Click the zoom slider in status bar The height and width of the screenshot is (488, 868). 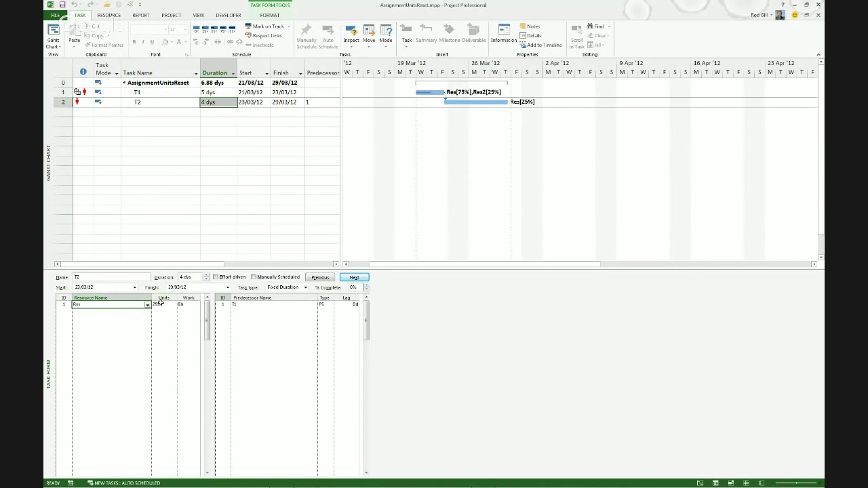[x=797, y=483]
